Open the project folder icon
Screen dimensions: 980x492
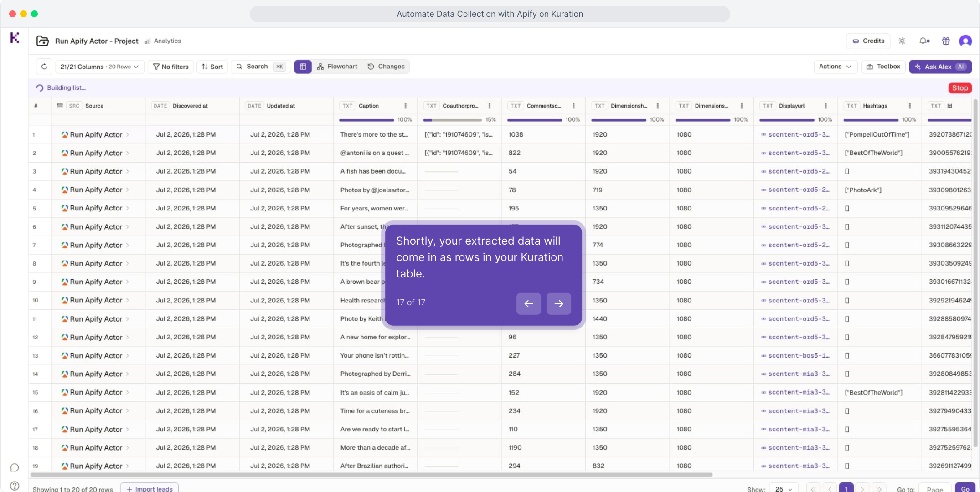(x=42, y=41)
